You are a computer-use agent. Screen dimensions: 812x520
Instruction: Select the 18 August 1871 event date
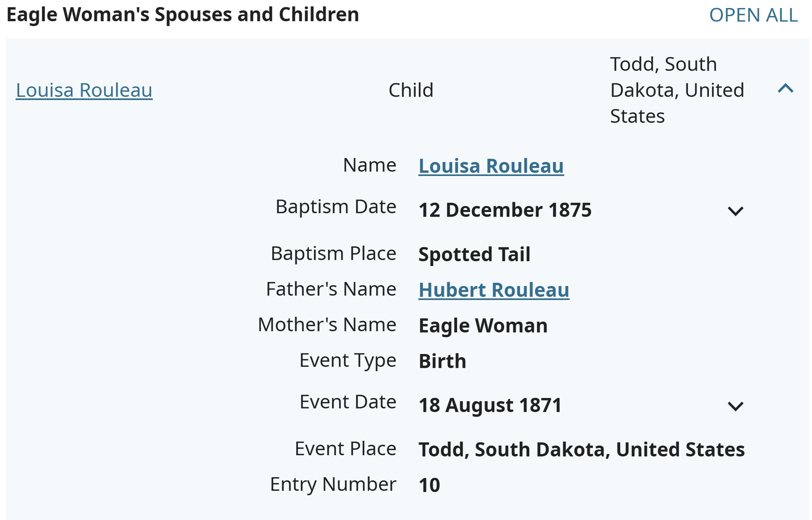[490, 405]
